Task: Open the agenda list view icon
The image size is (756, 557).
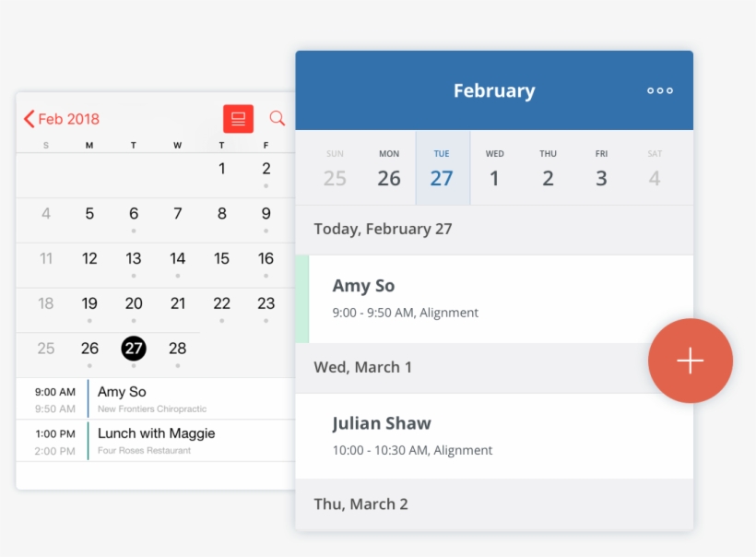Action: point(238,119)
